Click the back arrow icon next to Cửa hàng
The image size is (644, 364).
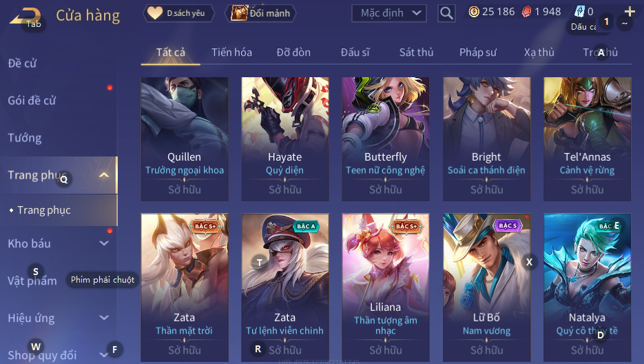click(x=25, y=17)
